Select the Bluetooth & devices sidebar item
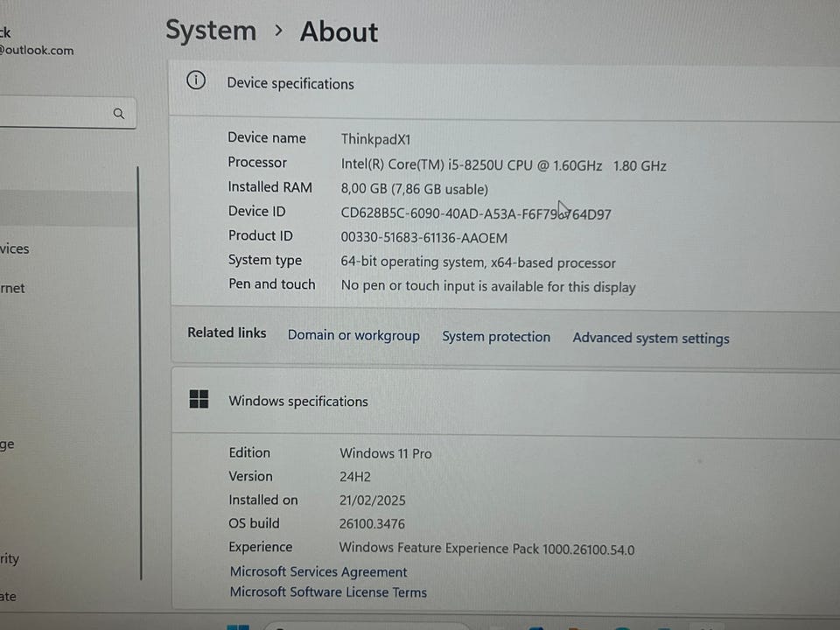Screen dimensions: 840x630 click(x=15, y=248)
